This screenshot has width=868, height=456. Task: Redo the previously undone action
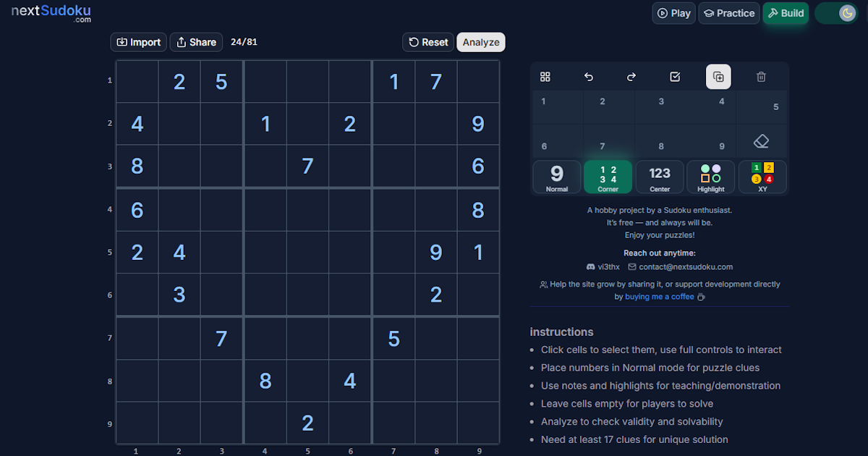coord(631,77)
